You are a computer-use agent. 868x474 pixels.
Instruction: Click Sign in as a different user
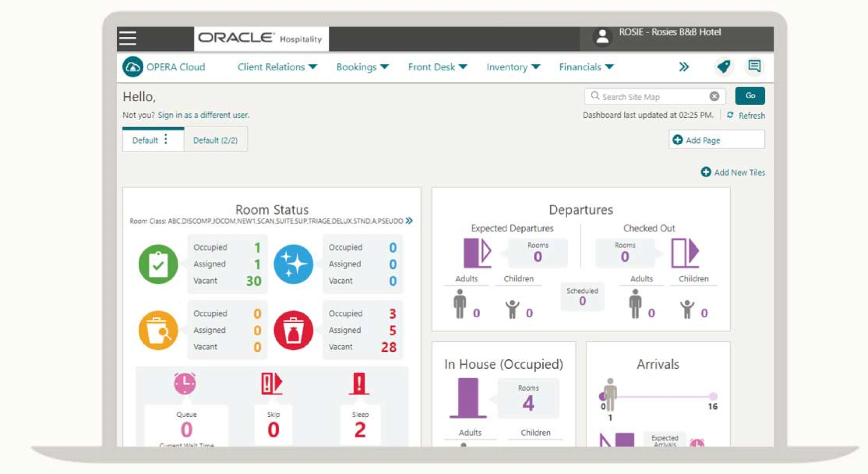204,115
